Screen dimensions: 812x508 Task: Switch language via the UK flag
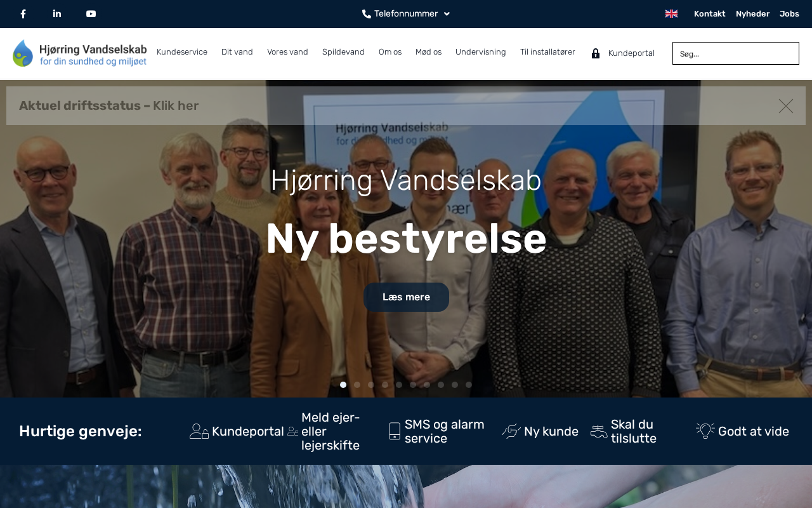pyautogui.click(x=671, y=14)
